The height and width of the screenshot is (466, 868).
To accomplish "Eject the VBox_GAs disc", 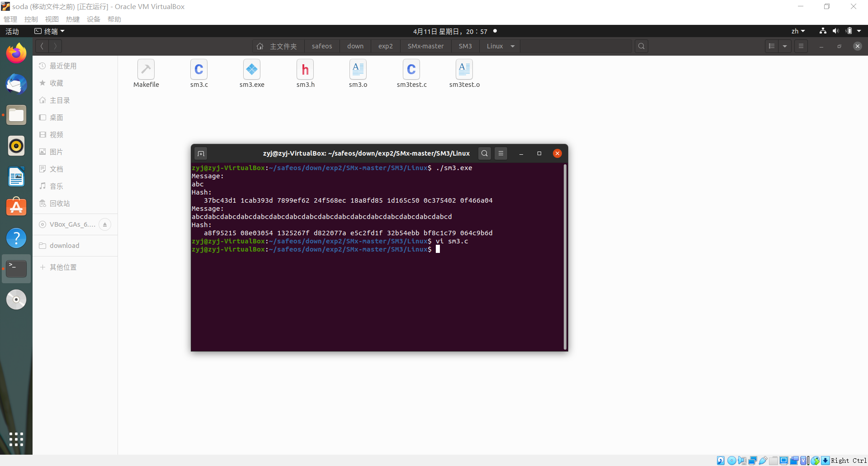I will click(105, 224).
